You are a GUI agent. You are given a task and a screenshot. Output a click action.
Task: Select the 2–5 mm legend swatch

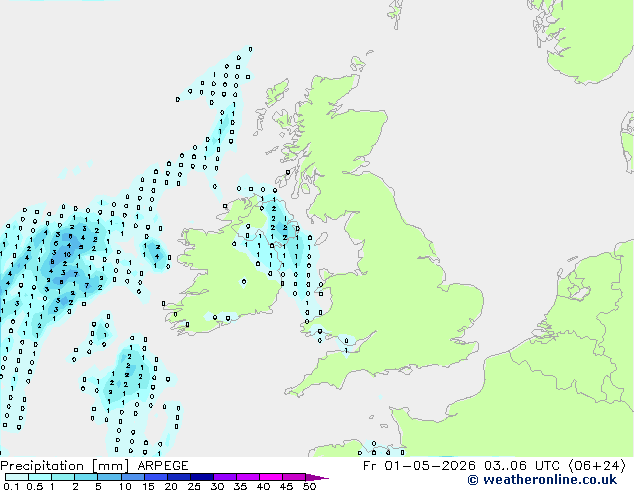[86, 477]
